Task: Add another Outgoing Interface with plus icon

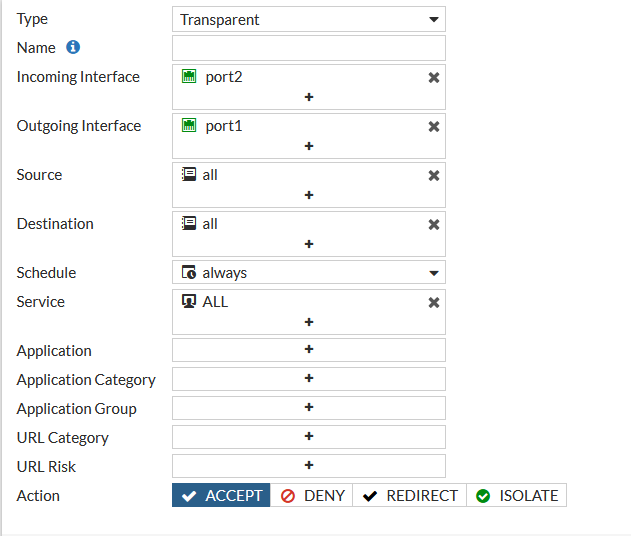Action: click(x=309, y=146)
